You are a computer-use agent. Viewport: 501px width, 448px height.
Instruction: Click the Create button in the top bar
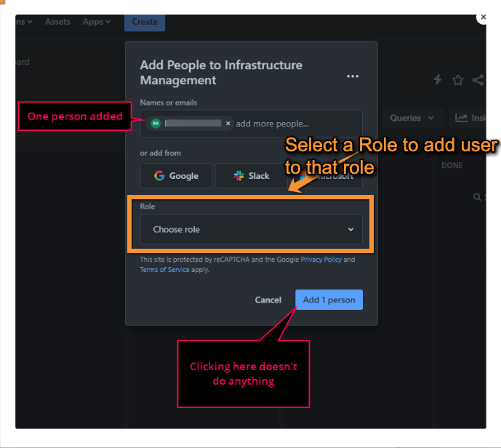145,22
